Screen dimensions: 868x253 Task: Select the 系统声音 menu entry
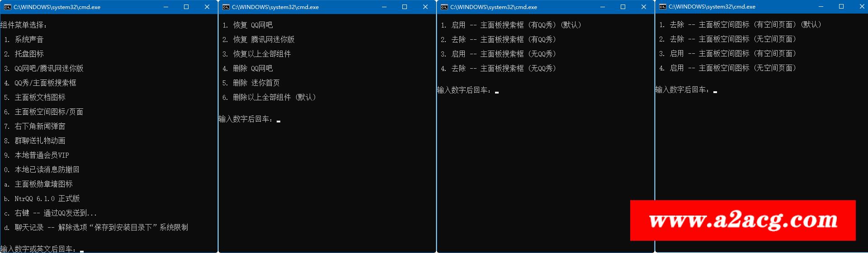[x=29, y=40]
